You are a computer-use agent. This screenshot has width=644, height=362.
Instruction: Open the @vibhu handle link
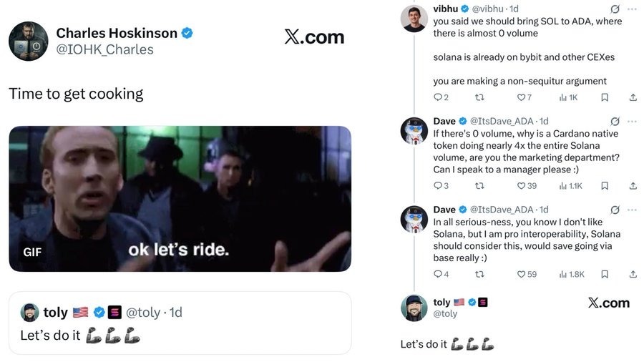click(x=487, y=9)
